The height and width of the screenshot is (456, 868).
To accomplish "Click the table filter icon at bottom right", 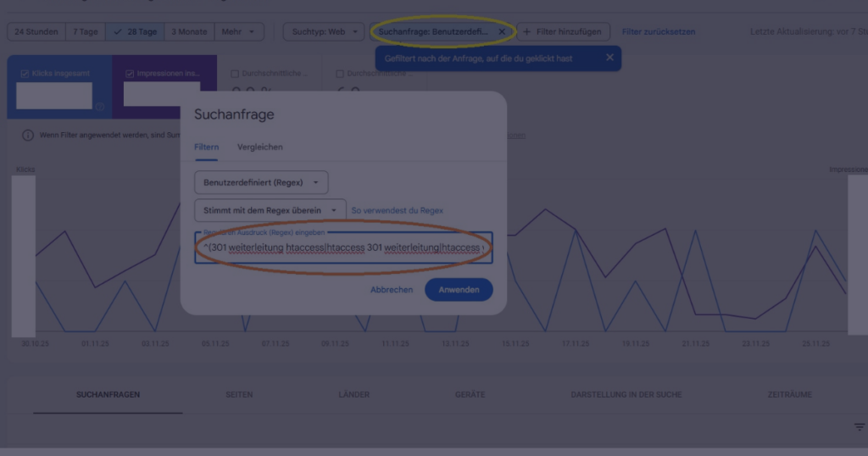I will tap(860, 427).
